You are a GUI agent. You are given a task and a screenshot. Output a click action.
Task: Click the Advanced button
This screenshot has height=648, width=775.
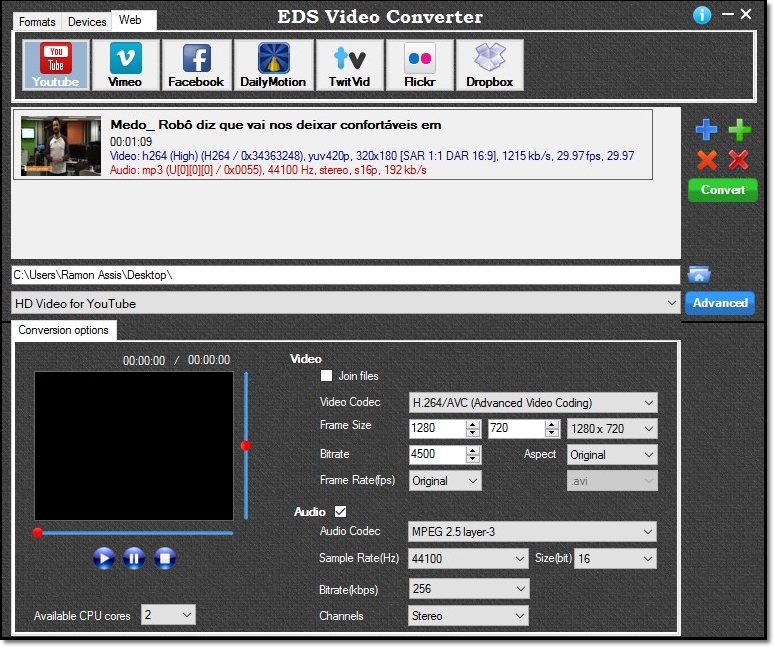(720, 303)
